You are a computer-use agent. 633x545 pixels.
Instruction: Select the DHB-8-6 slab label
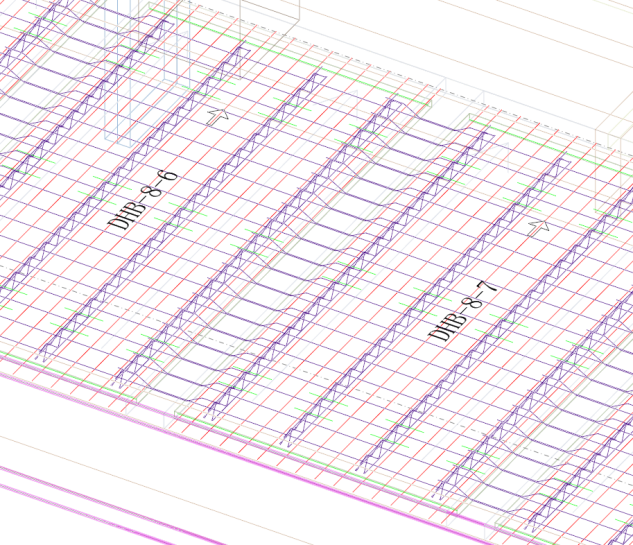tap(143, 200)
